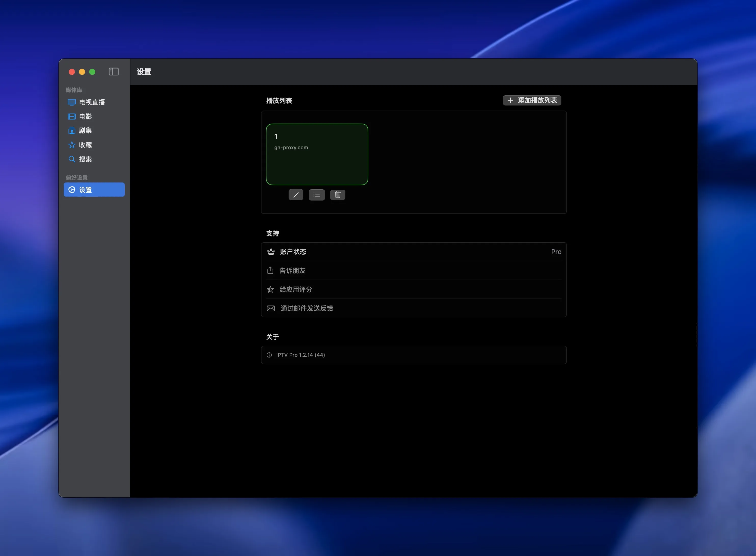Viewport: 756px width, 556px height.
Task: Click the share icon next to 告诉朋友
Action: point(270,270)
